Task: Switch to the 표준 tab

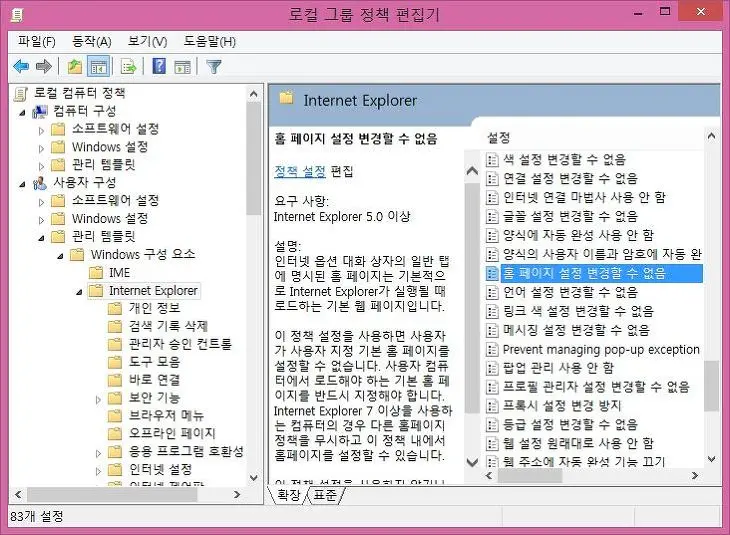Action: [325, 495]
